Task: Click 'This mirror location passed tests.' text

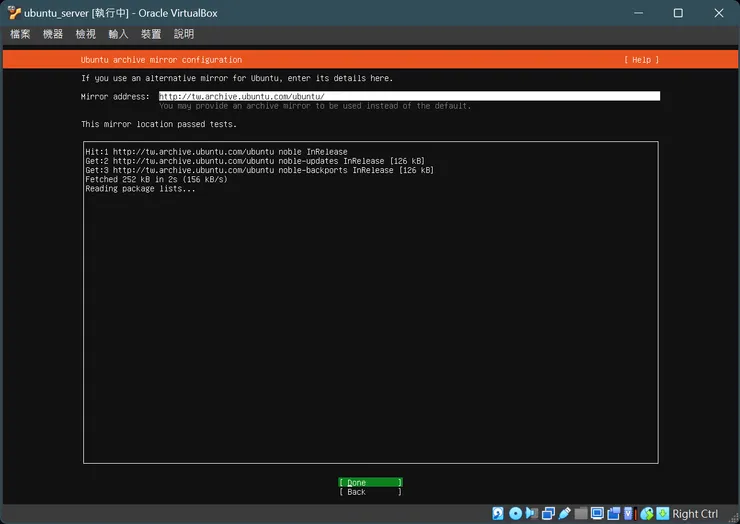Action: click(x=159, y=124)
